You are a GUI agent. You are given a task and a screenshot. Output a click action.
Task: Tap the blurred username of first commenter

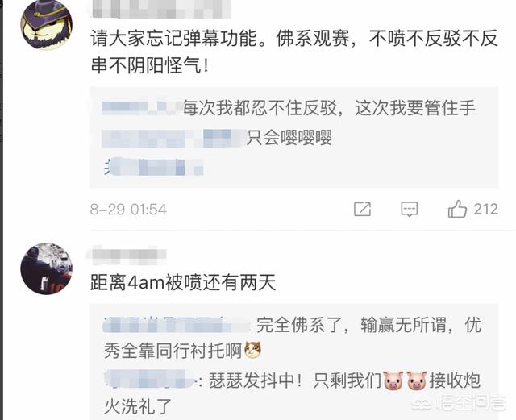[161, 10]
